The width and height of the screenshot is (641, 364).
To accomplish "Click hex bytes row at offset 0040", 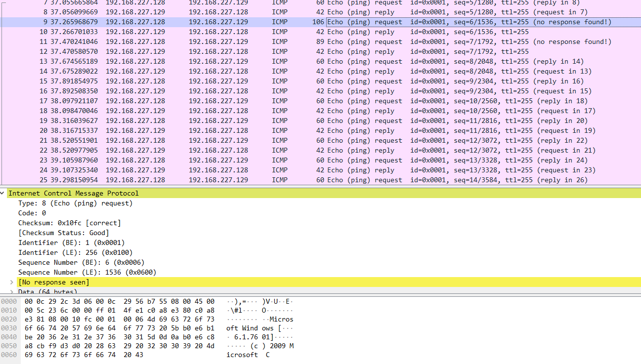I will coord(120,337).
